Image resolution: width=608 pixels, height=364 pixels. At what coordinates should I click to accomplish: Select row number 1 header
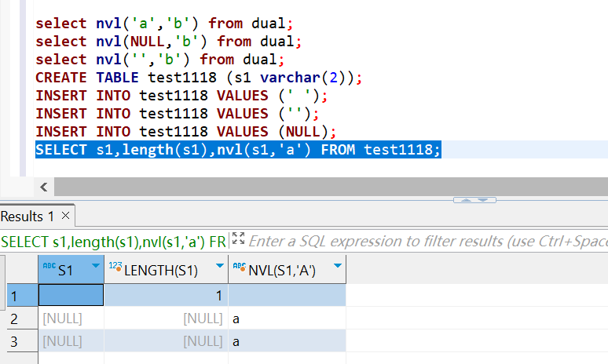click(18, 296)
